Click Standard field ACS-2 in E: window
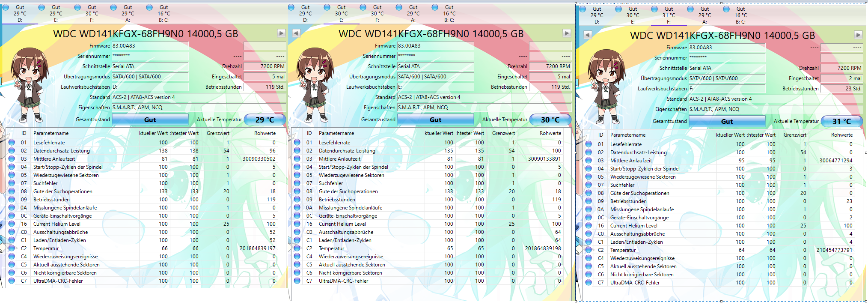This screenshot has height=305, width=868. pos(484,97)
